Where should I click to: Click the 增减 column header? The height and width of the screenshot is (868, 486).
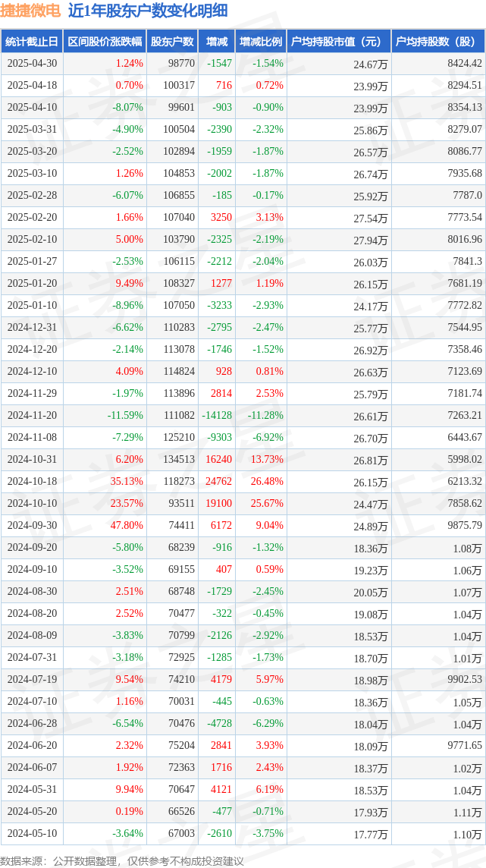point(215,42)
